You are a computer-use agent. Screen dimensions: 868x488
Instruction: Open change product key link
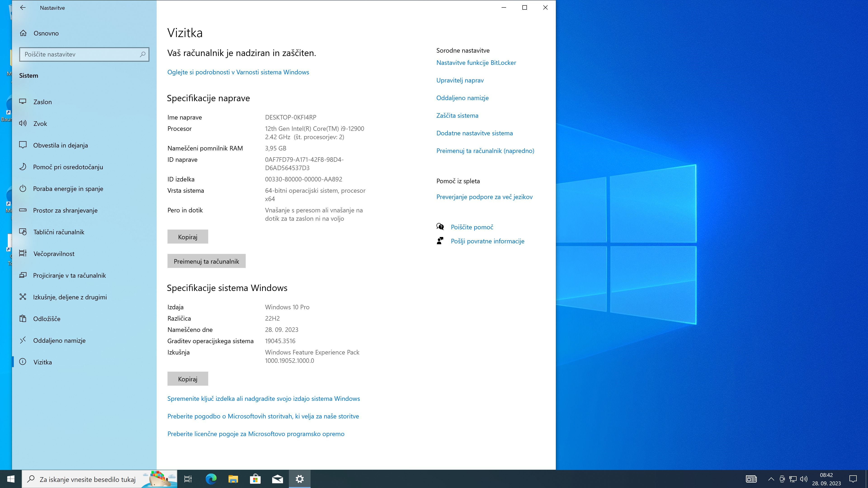point(264,399)
